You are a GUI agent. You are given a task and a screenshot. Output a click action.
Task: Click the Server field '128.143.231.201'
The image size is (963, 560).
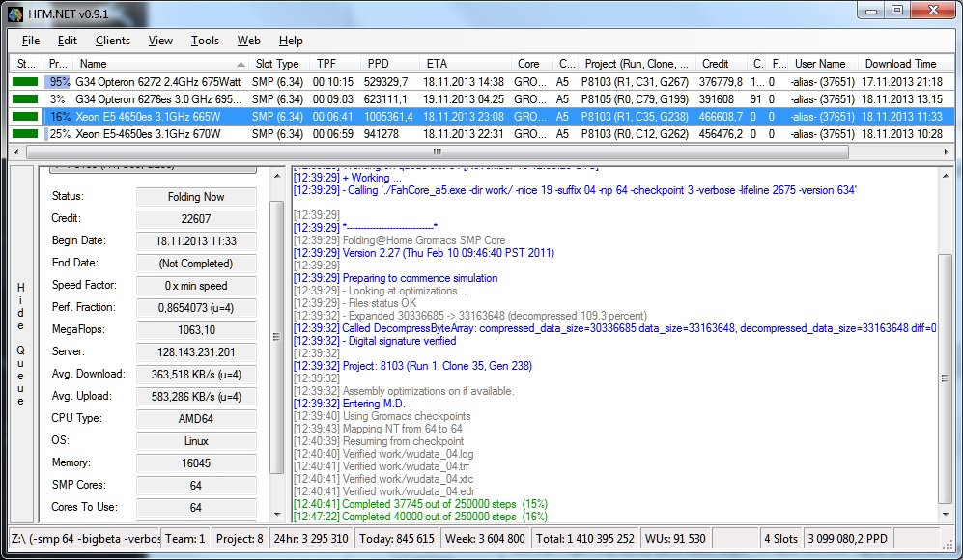tap(196, 351)
